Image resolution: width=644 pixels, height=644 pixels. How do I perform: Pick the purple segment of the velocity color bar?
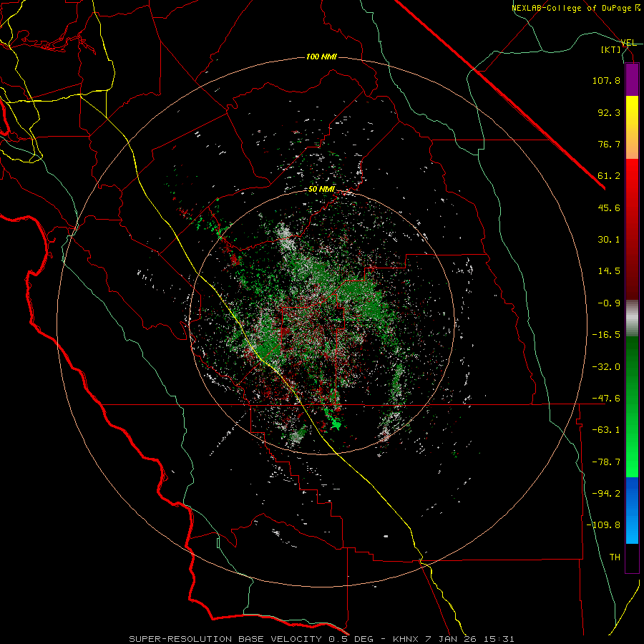(632, 79)
